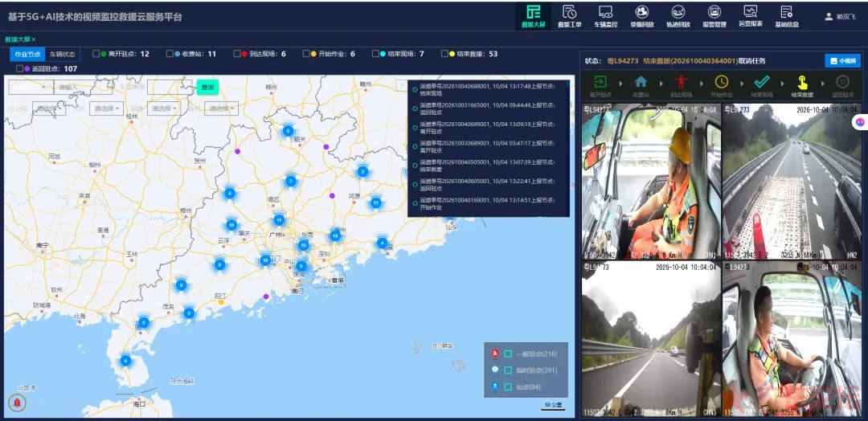
Task: Click the 开始作业 yellow clock step icon
Action: click(x=721, y=82)
